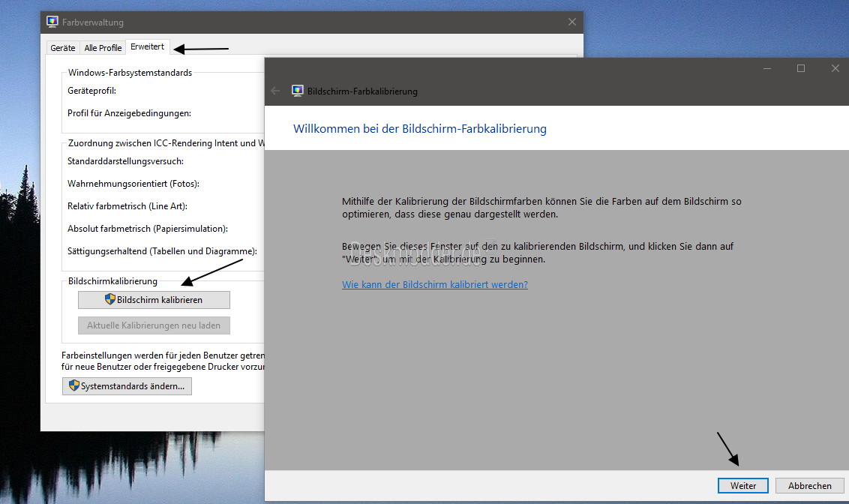Click 'Absolut farbmetrisch (Papiersimulation):' label
849x504 pixels.
click(147, 229)
